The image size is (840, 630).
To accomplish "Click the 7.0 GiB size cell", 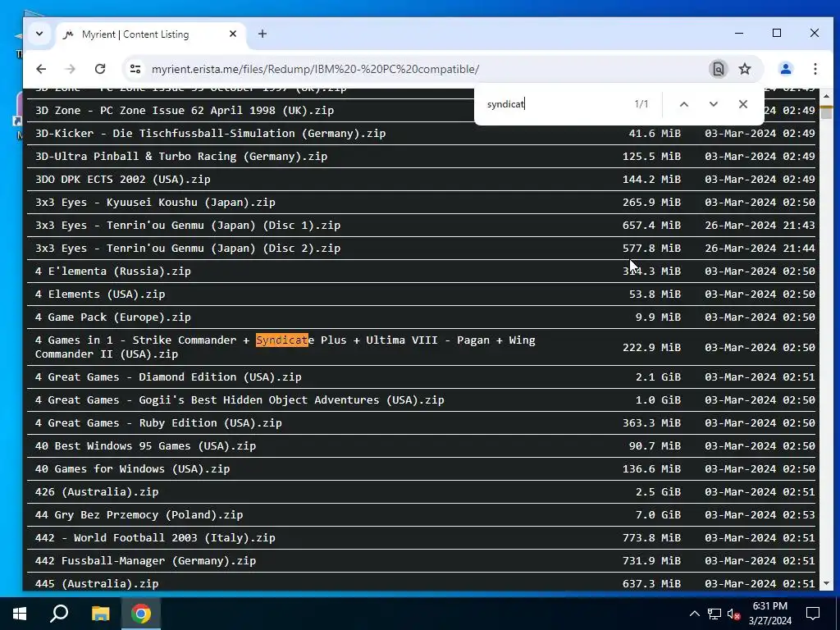I will click(658, 515).
